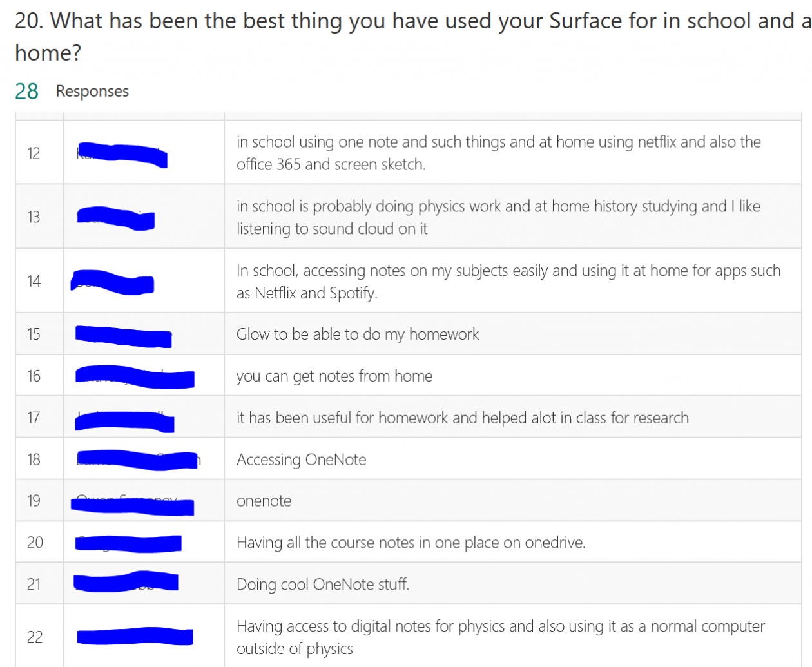
Task: Click the redacted name in row 22
Action: pos(135,637)
